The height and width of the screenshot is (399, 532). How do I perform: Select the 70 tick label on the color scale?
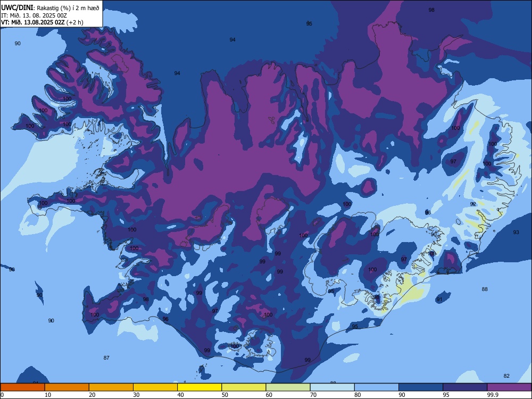click(313, 395)
